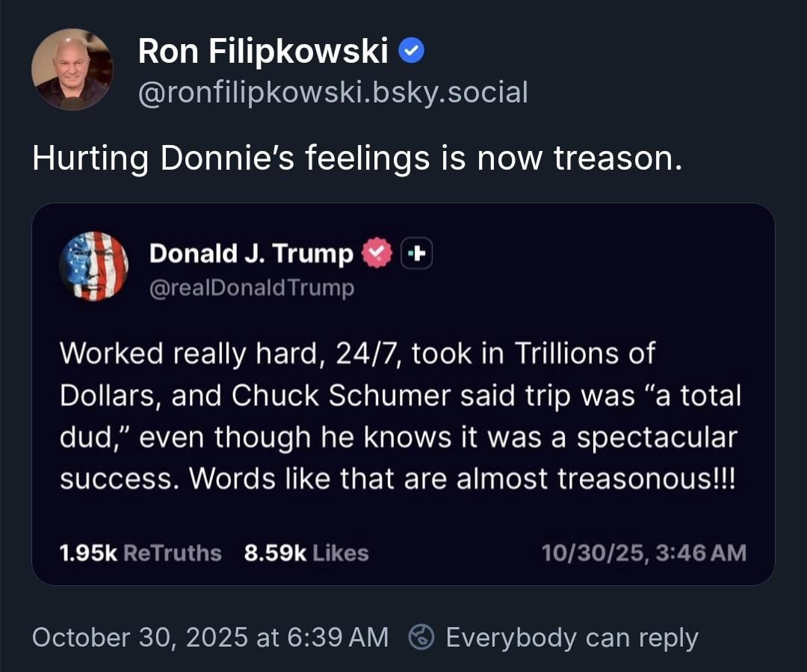Click Donald J. Trump's flag-painted avatar
The image size is (807, 672).
coord(93,266)
